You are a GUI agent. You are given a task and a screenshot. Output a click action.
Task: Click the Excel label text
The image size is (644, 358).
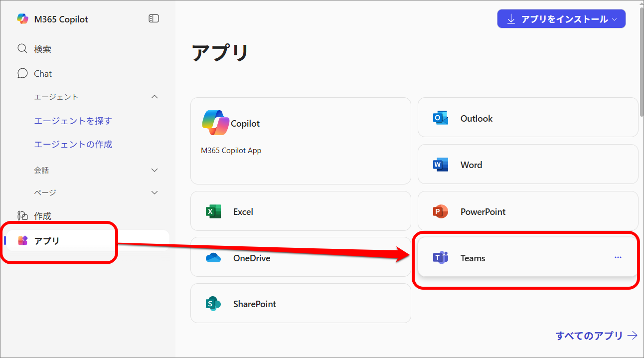(x=243, y=211)
